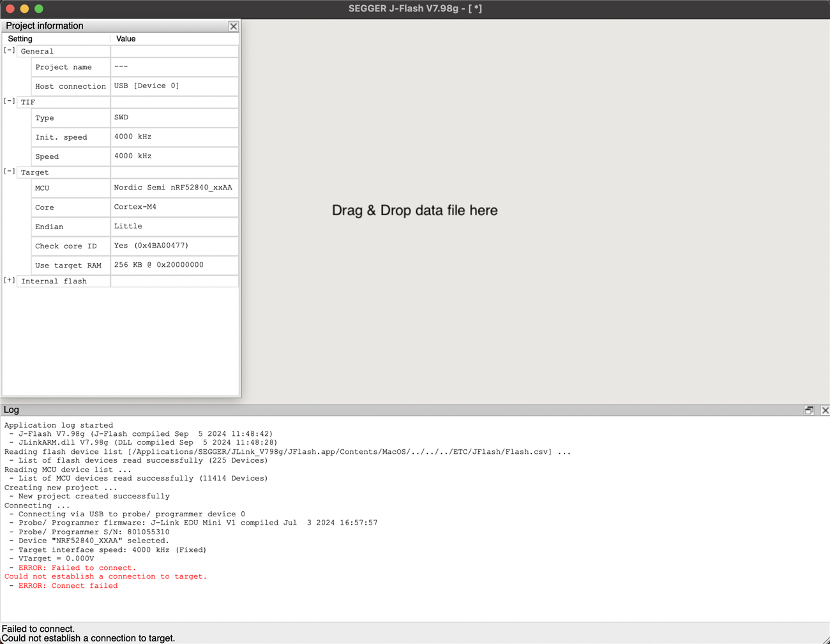This screenshot has width=830, height=644.
Task: Click the Log panel title
Action: coord(11,410)
